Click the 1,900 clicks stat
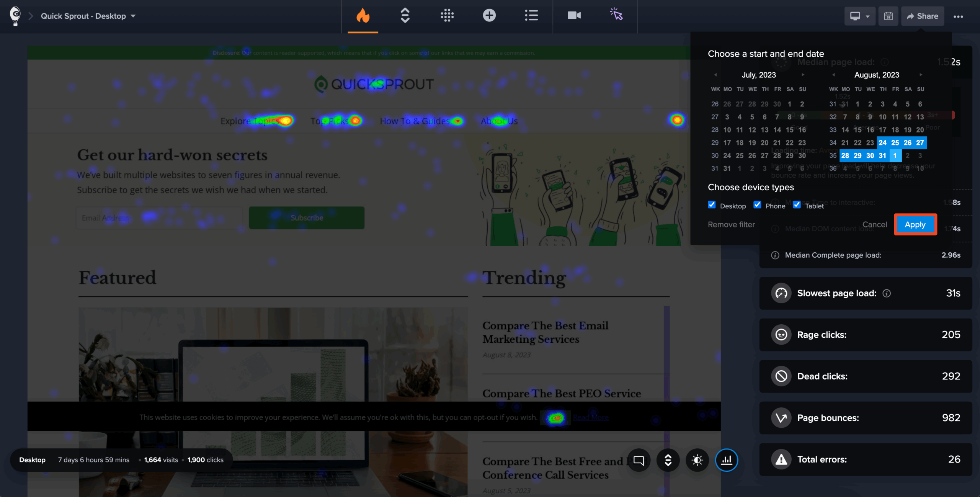This screenshot has height=497, width=980. (x=206, y=460)
